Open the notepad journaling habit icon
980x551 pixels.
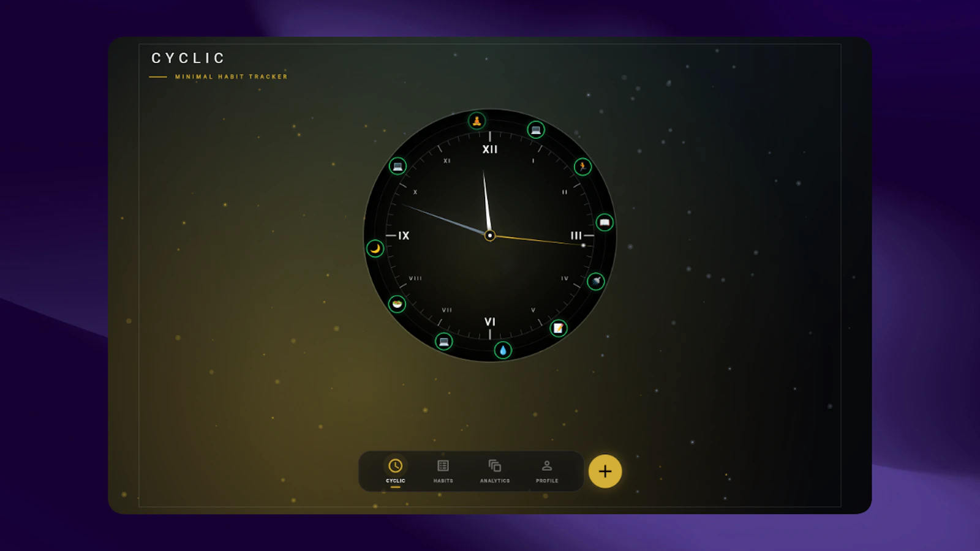pyautogui.click(x=558, y=328)
